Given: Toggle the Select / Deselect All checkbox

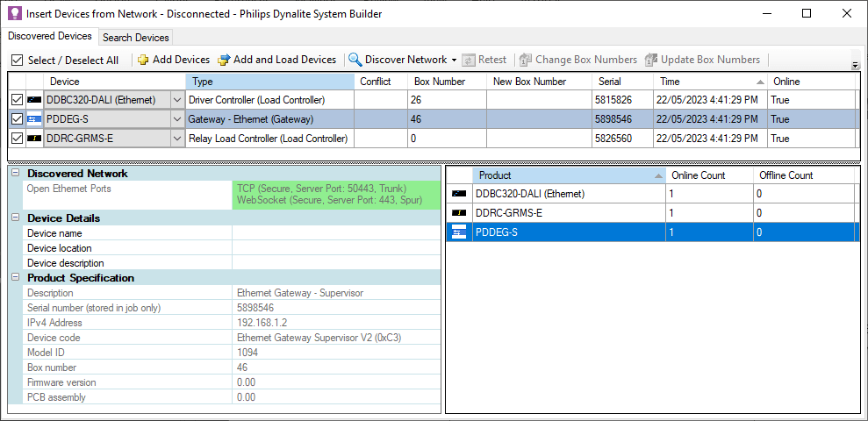Looking at the screenshot, I should [18, 61].
